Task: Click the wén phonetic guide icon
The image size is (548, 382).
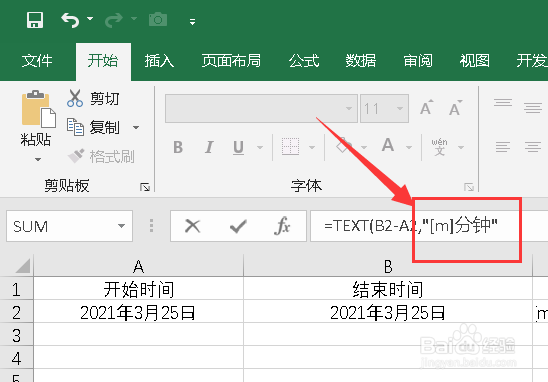Action: click(x=439, y=147)
